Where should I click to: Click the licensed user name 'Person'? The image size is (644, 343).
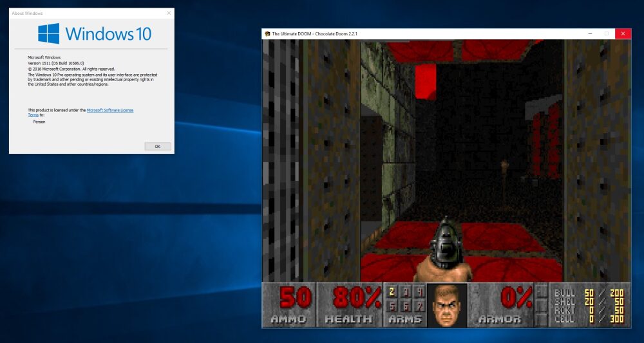pos(39,122)
